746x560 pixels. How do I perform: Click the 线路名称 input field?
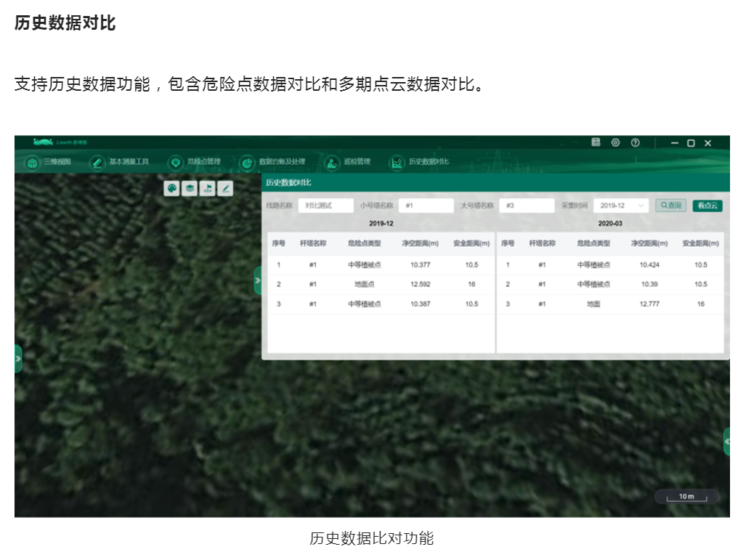pos(325,206)
